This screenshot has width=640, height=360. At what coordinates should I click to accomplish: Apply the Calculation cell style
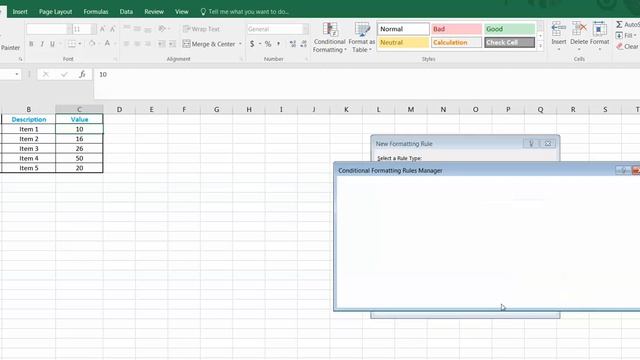[456, 42]
